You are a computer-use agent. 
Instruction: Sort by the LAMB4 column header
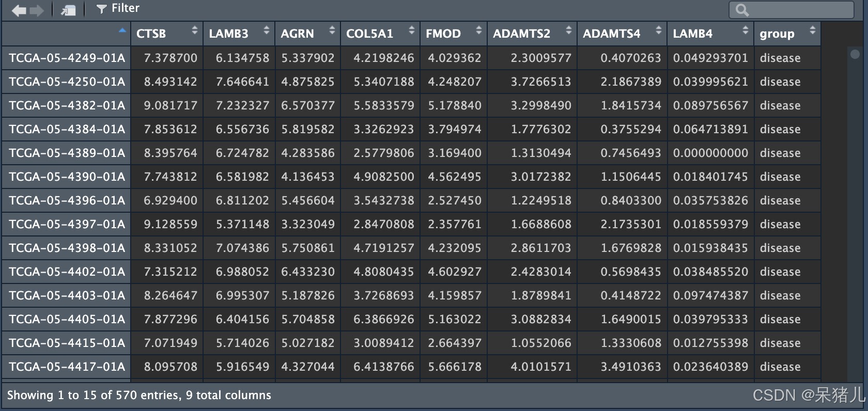710,34
